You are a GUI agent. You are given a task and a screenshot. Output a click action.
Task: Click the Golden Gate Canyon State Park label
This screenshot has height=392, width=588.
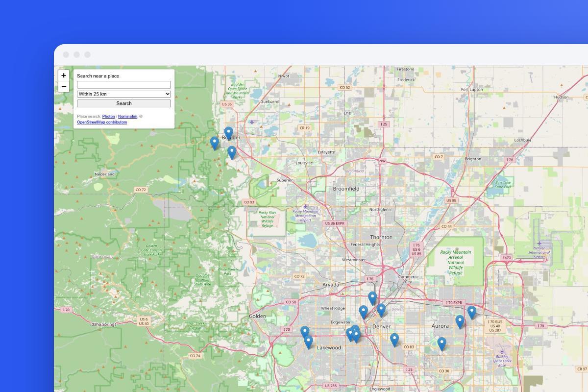click(151, 250)
